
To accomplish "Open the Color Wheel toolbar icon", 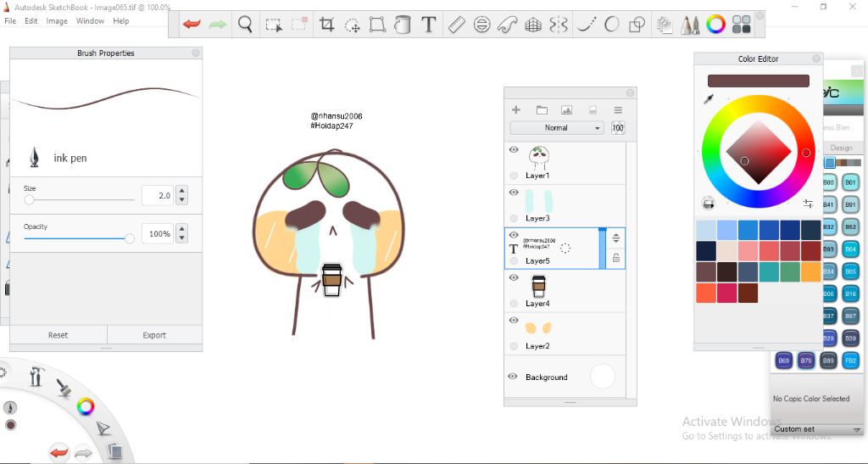I will (715, 25).
